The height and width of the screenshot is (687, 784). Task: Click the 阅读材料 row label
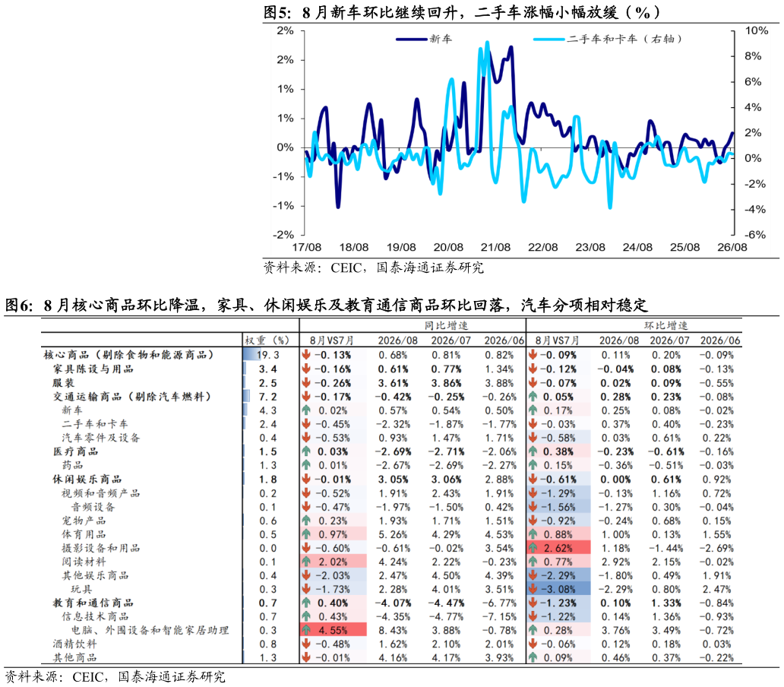84,562
